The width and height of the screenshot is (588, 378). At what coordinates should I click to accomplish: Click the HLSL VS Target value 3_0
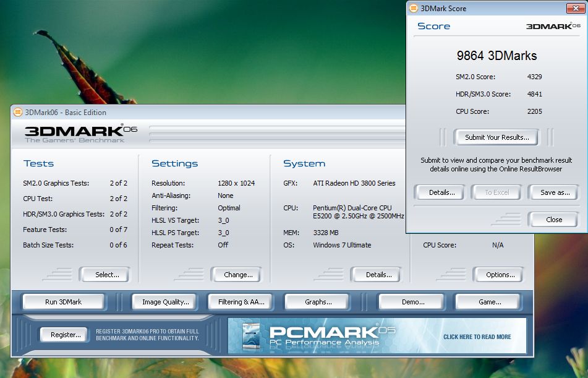223,220
